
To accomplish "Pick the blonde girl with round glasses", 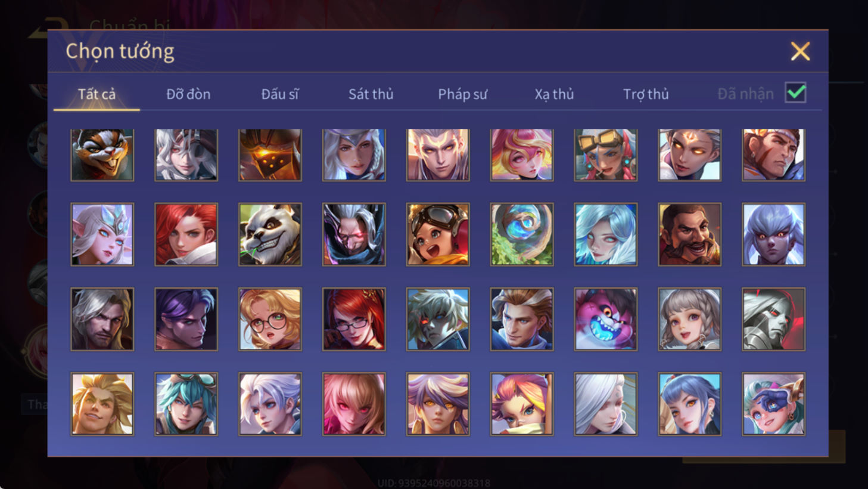I will pyautogui.click(x=270, y=319).
